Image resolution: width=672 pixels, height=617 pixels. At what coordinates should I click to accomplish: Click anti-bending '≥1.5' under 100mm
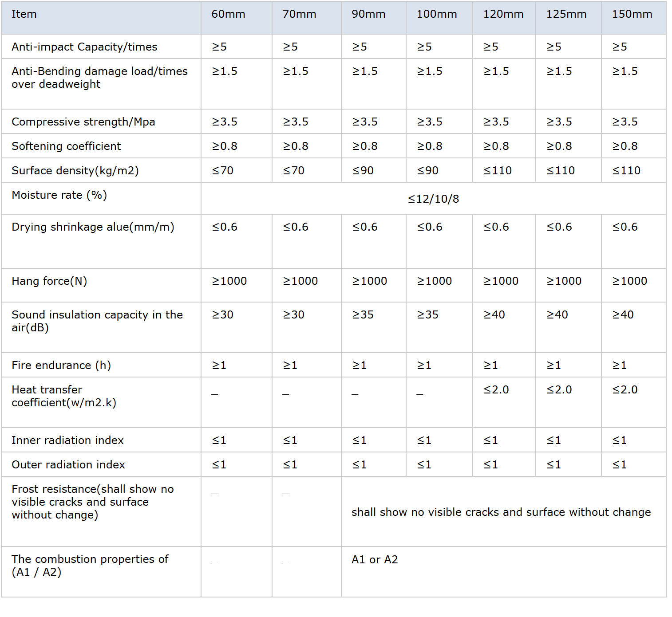point(429,71)
